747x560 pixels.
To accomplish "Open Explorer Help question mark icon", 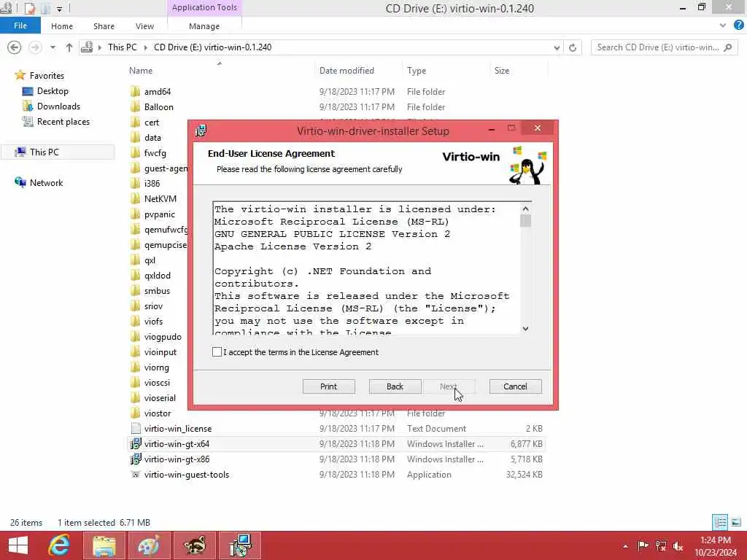I will (x=738, y=26).
